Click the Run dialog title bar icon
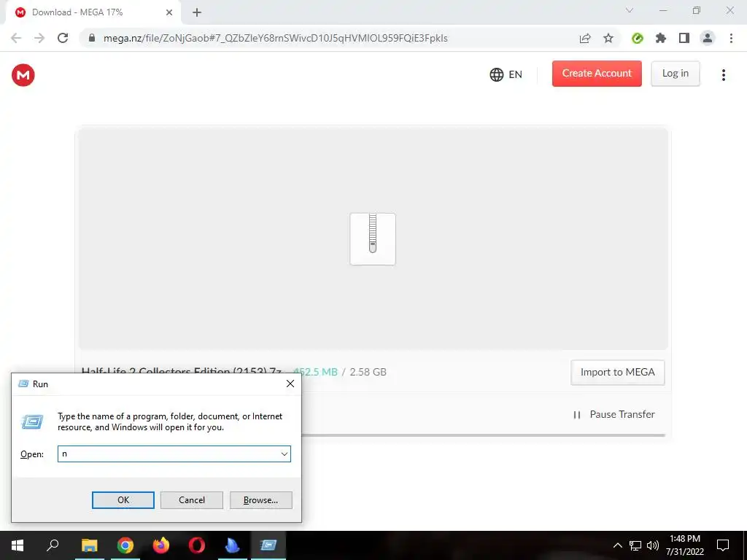The image size is (747, 560). tap(23, 384)
